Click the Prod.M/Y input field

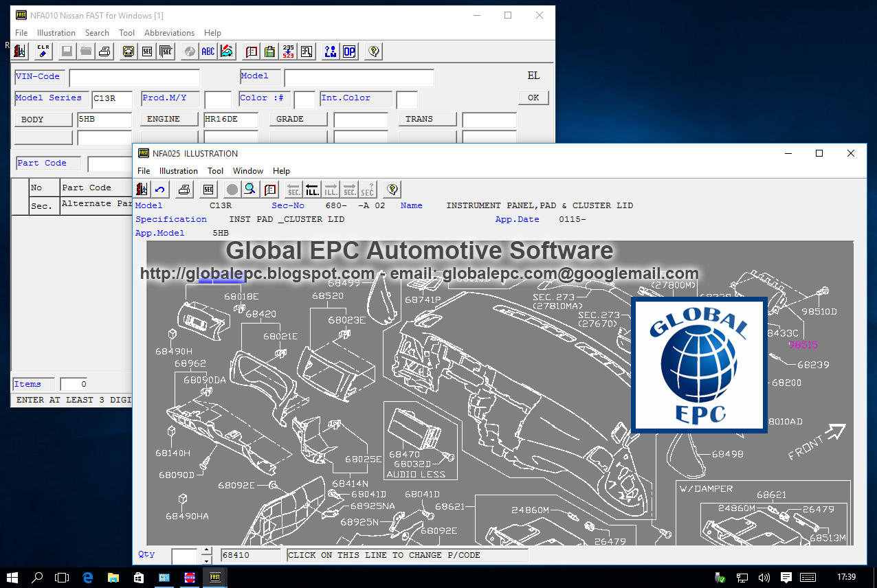219,100
